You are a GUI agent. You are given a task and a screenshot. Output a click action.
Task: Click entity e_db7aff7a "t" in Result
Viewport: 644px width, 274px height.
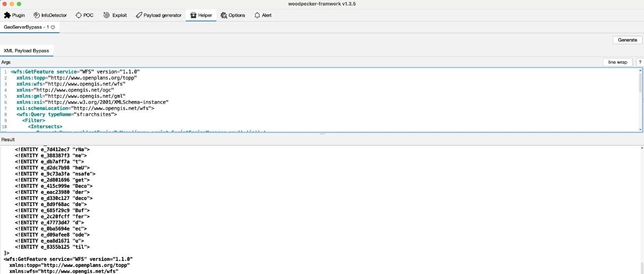[49, 161]
